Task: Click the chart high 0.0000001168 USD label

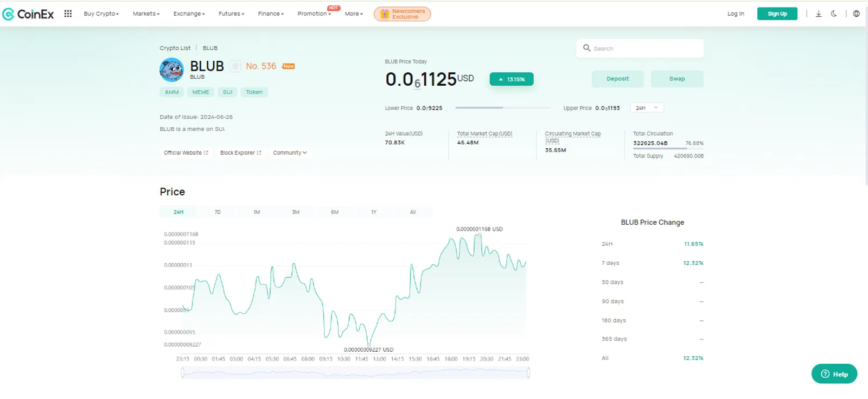Action: pyautogui.click(x=480, y=229)
